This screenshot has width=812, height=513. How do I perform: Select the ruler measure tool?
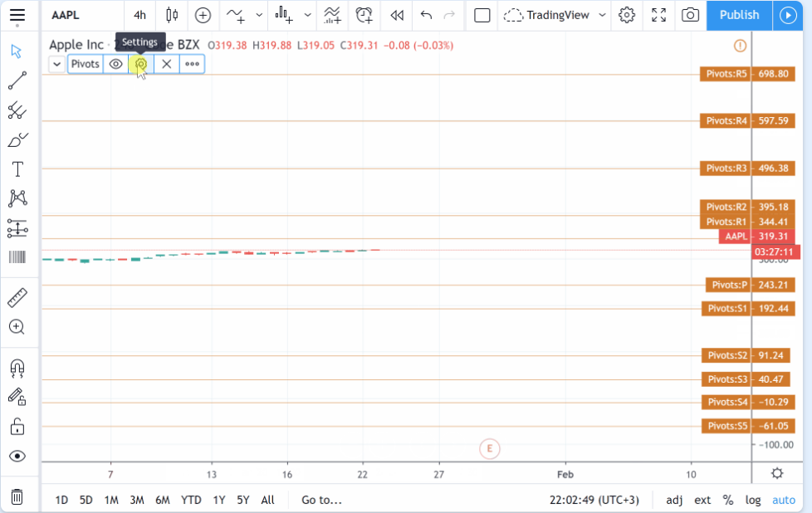pos(17,298)
